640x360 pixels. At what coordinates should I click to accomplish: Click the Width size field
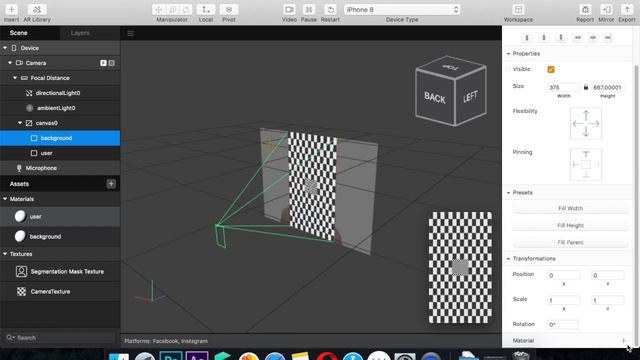[x=563, y=87]
